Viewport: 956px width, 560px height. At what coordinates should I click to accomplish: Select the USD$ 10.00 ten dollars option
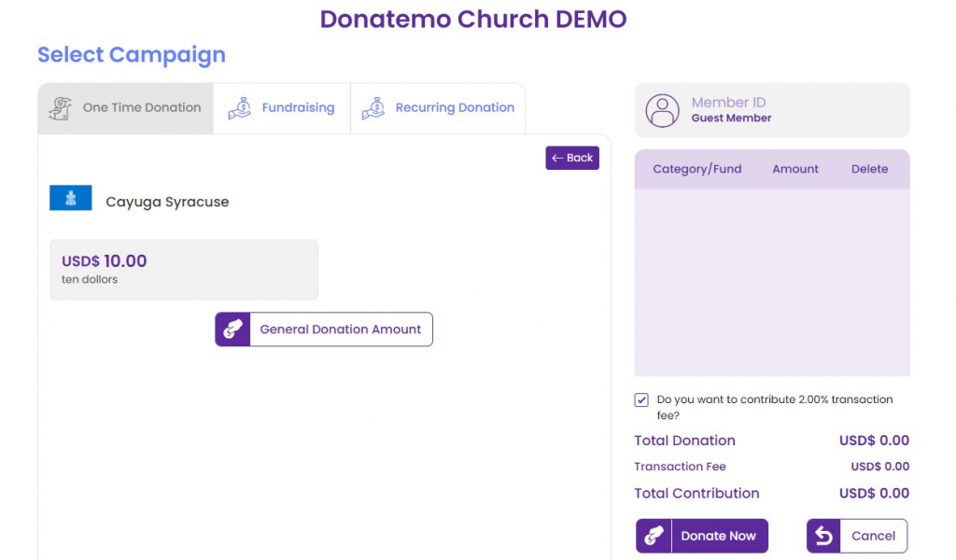(x=183, y=269)
